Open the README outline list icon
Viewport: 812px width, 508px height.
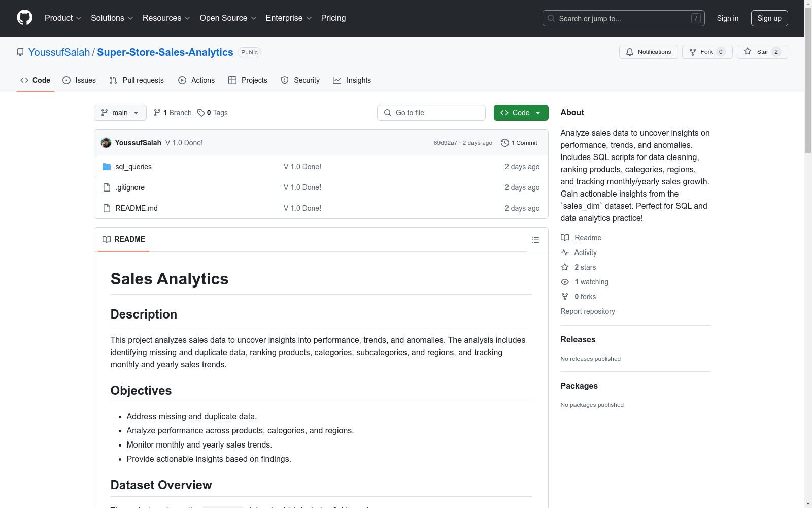point(535,240)
